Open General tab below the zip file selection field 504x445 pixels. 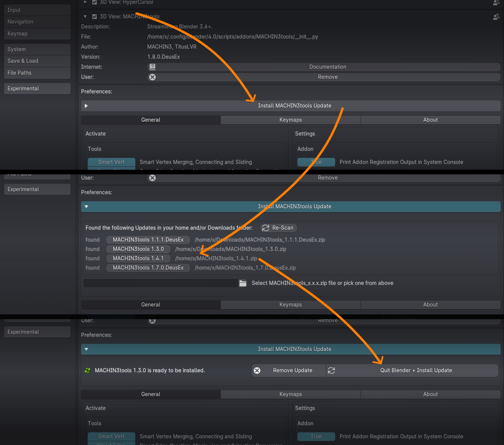(x=151, y=305)
